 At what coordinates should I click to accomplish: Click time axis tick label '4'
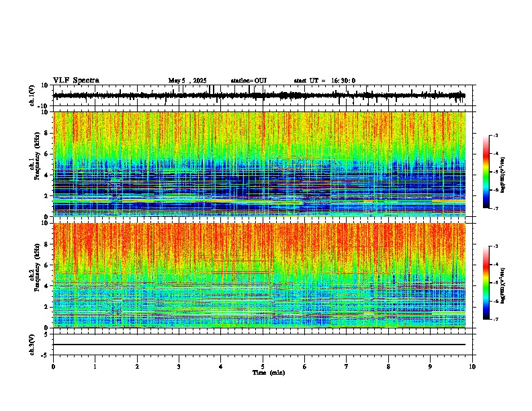(221, 367)
